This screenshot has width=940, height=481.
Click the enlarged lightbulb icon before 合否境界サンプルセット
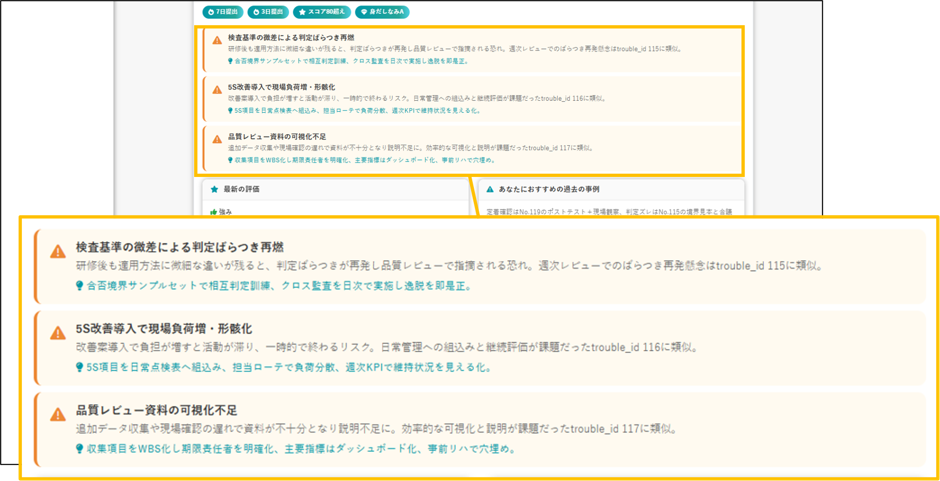80,286
